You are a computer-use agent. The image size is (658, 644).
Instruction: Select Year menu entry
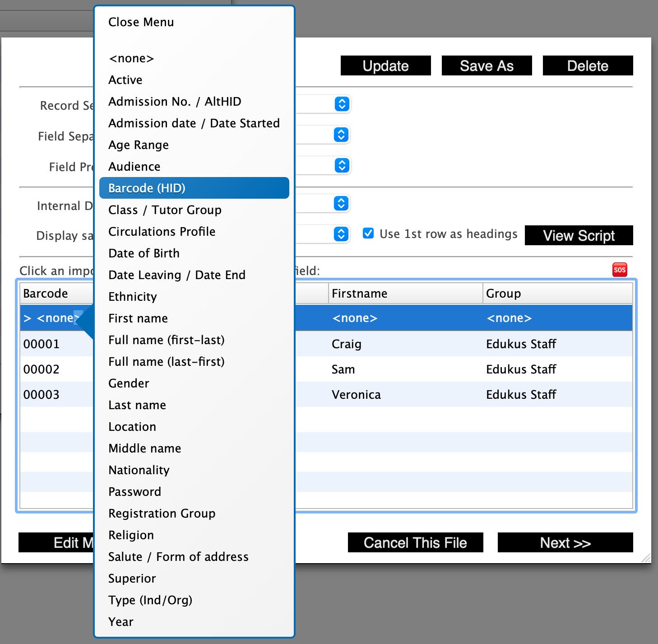194,622
